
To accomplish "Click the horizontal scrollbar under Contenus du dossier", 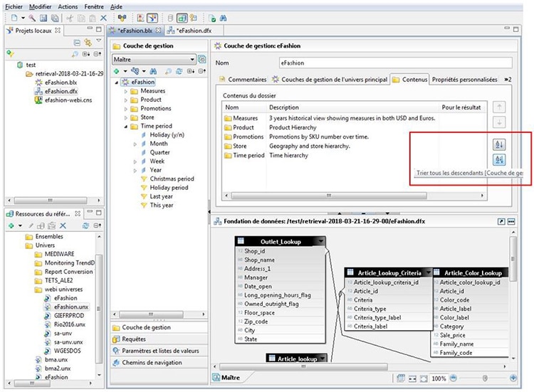I will [329, 196].
